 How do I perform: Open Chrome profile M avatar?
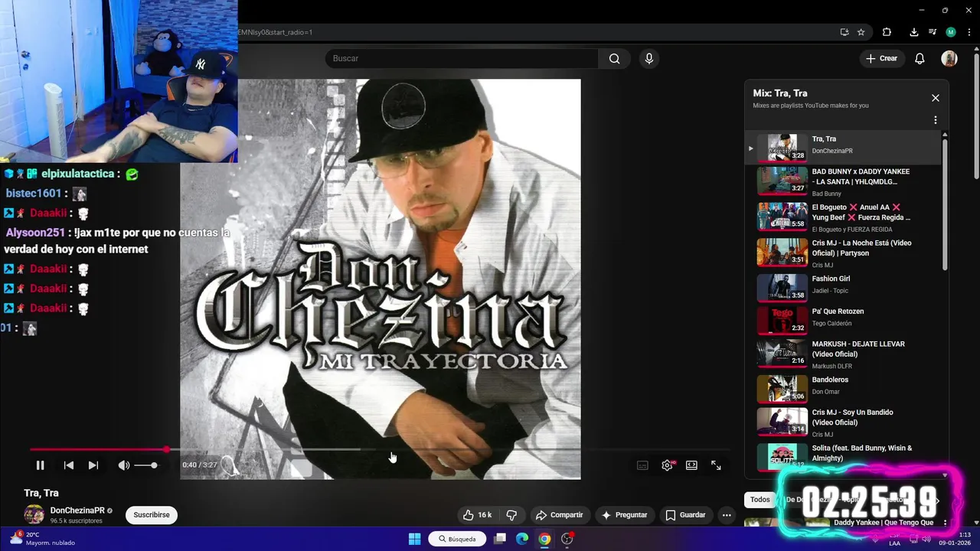[x=951, y=32]
